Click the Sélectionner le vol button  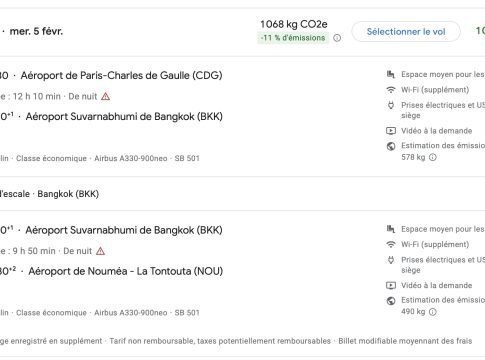click(406, 32)
